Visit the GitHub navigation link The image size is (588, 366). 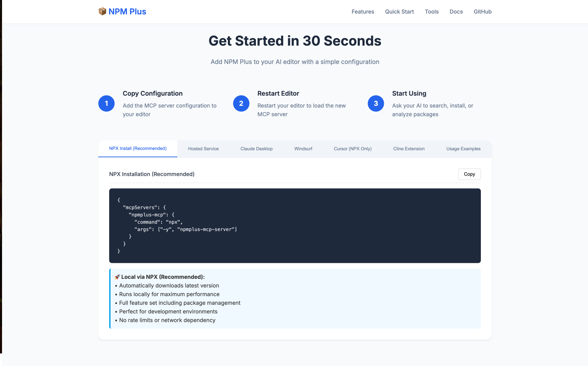[x=483, y=12]
